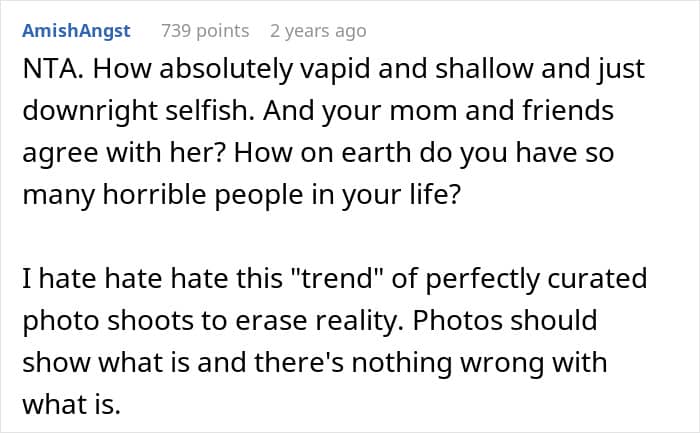Click the words 'erase reality'
Viewport: 700px width, 433px height.
[315, 321]
